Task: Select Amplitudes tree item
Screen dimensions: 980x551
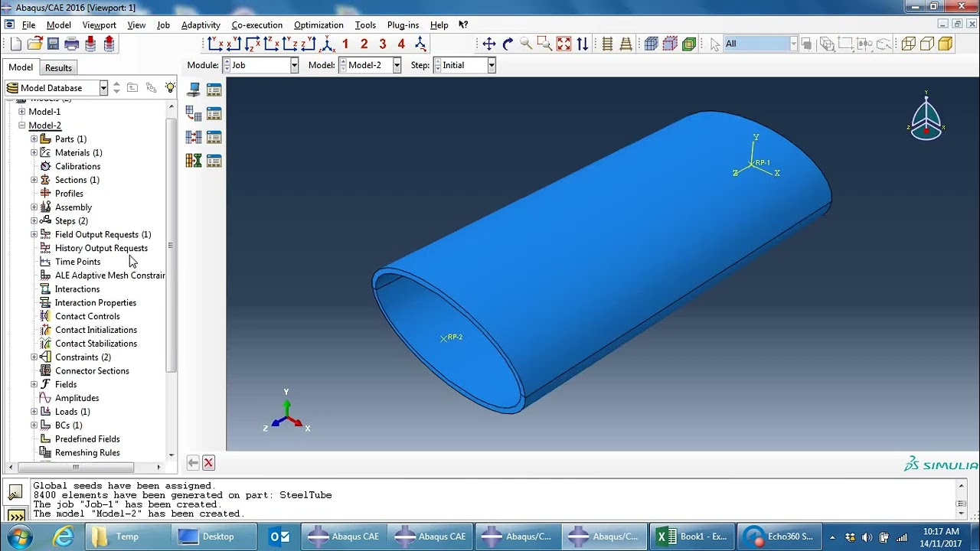Action: (x=77, y=398)
